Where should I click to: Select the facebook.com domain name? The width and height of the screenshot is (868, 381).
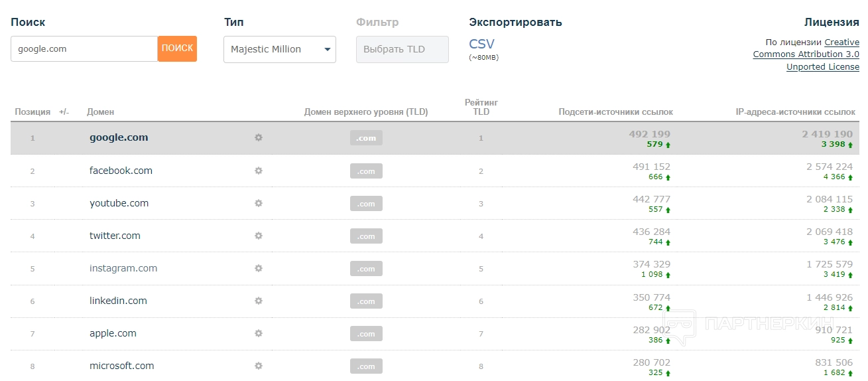pyautogui.click(x=121, y=171)
